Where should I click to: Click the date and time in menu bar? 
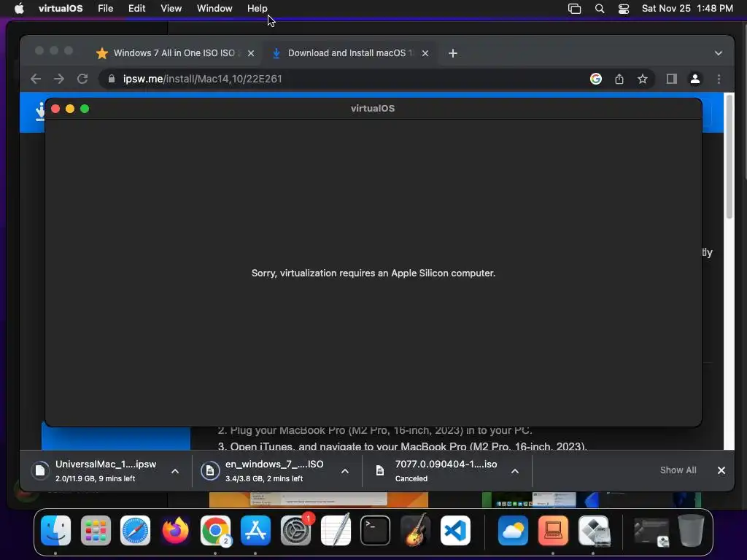coord(687,8)
